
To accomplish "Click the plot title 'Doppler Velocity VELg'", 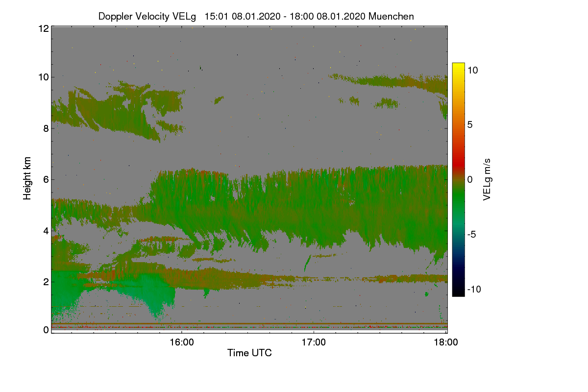I will click(x=147, y=16).
